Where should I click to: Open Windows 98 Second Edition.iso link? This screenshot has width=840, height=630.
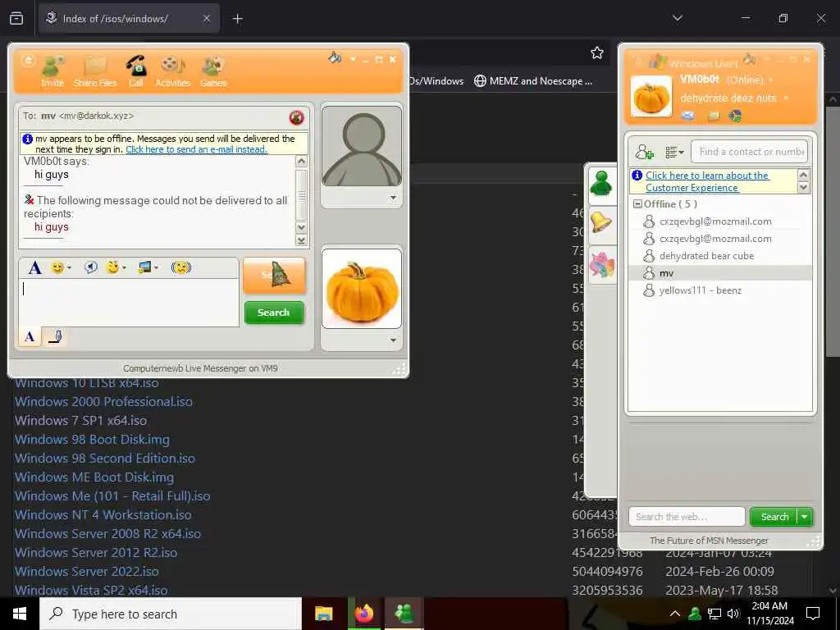tap(104, 459)
